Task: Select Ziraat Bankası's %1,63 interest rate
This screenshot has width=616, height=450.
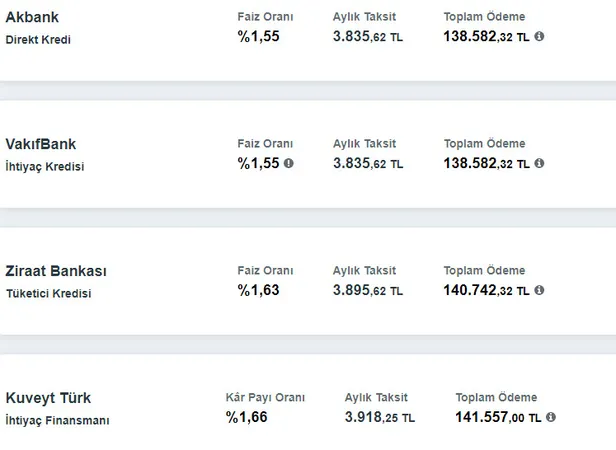Action: pyautogui.click(x=258, y=290)
